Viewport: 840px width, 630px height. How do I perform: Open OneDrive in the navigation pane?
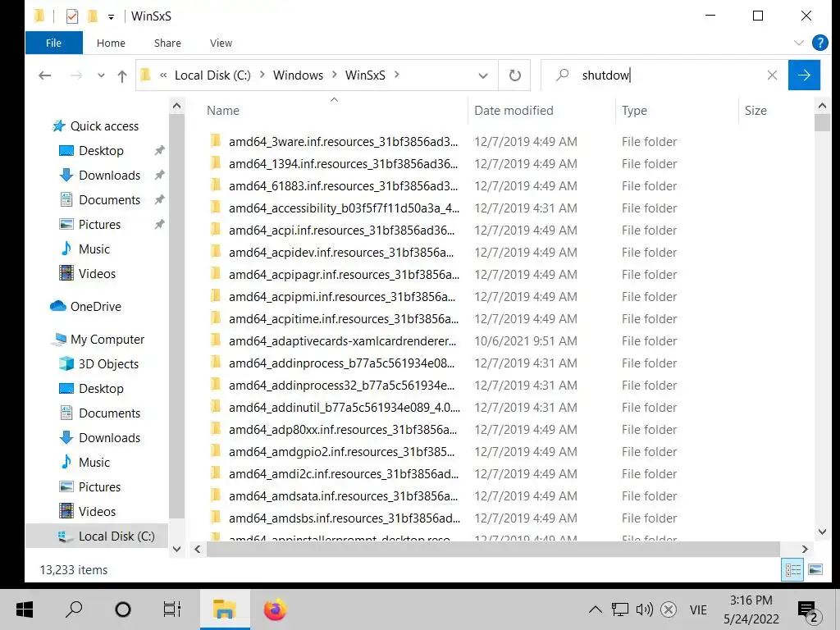point(95,307)
